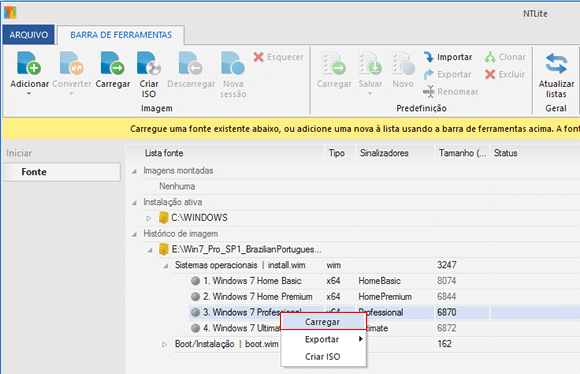Click the HomeBasic flag cell
580x374 pixels.
379,281
